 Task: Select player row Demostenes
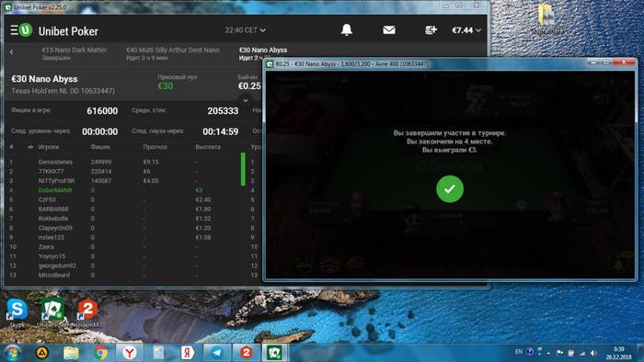[123, 162]
